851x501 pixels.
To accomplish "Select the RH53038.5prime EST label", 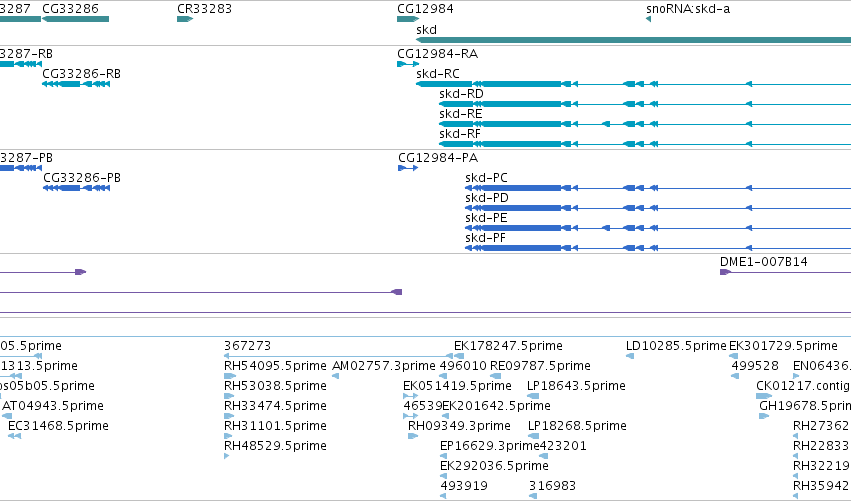I will 275,386.
